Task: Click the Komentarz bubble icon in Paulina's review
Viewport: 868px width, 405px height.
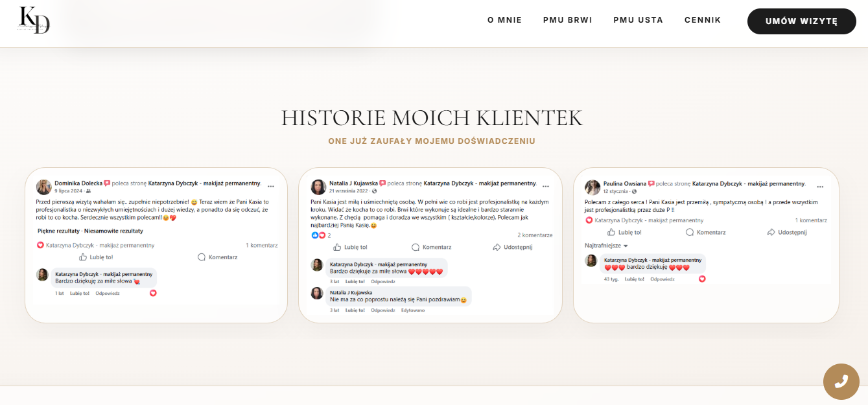Action: 690,232
